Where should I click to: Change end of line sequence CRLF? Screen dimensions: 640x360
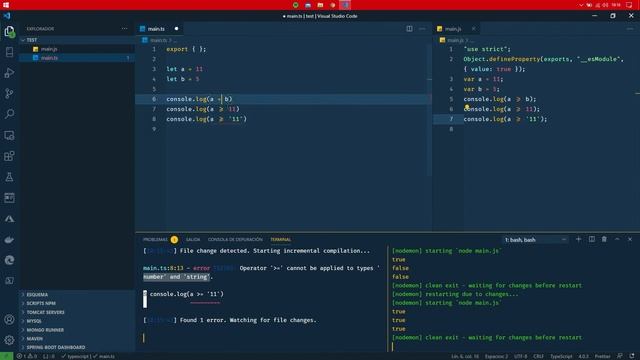tap(538, 356)
